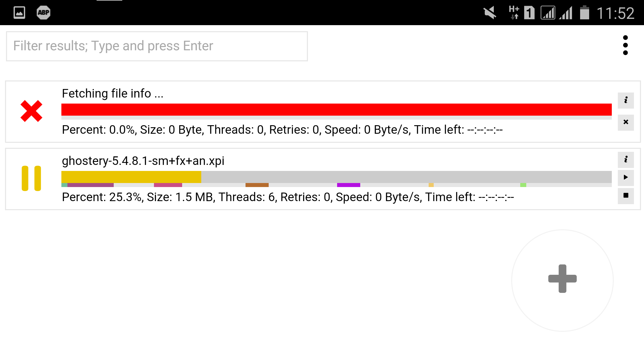Tap the 11:52 clock

[616, 13]
